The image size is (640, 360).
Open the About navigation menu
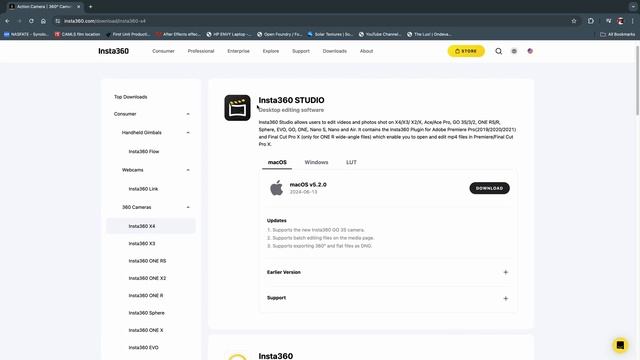tap(366, 51)
